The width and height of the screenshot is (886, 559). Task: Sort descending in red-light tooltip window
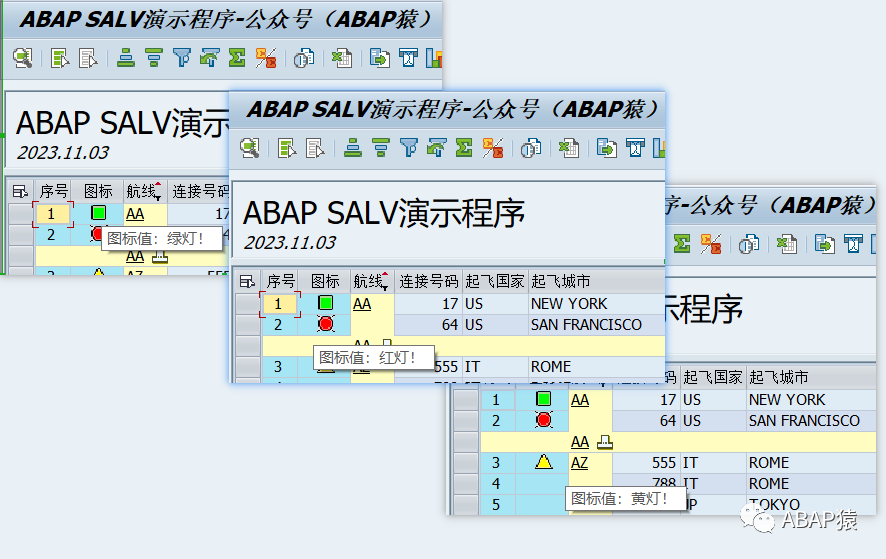[x=380, y=148]
